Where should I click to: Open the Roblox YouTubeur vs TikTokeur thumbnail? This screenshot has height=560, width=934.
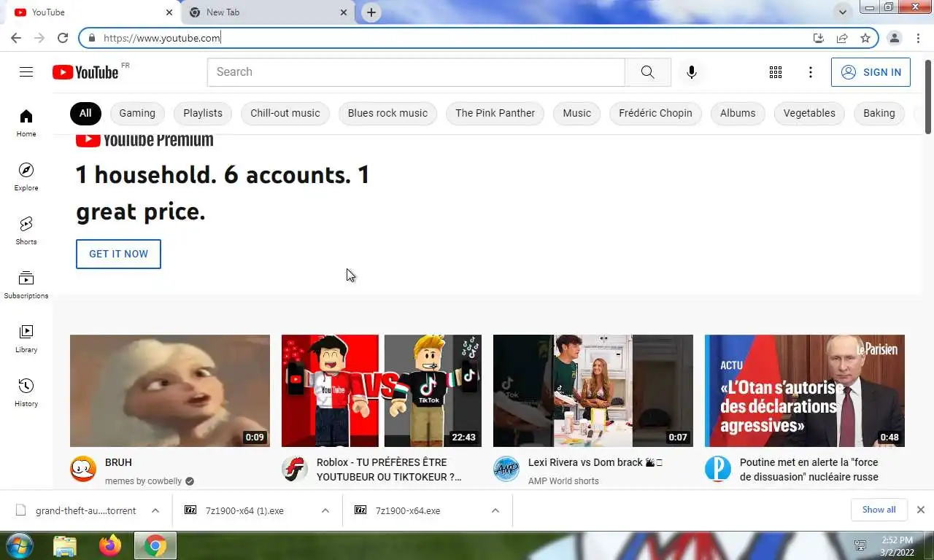pos(382,391)
